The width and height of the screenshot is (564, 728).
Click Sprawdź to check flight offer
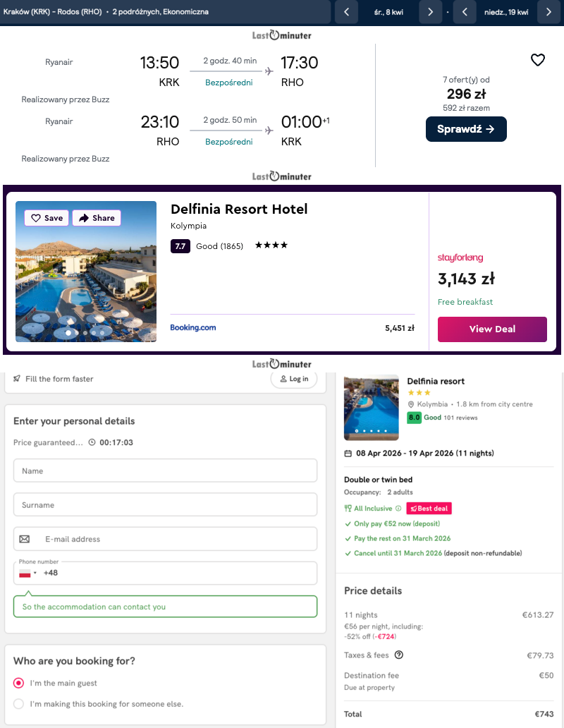(x=466, y=129)
